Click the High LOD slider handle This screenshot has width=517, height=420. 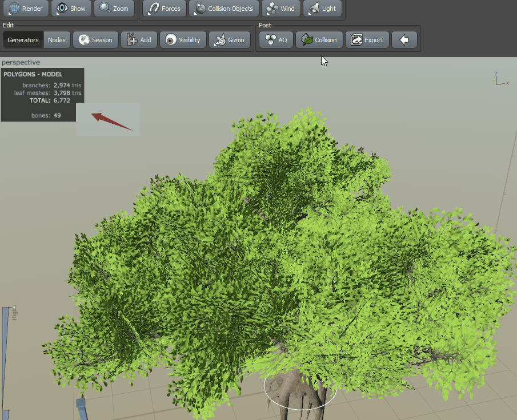(14, 308)
